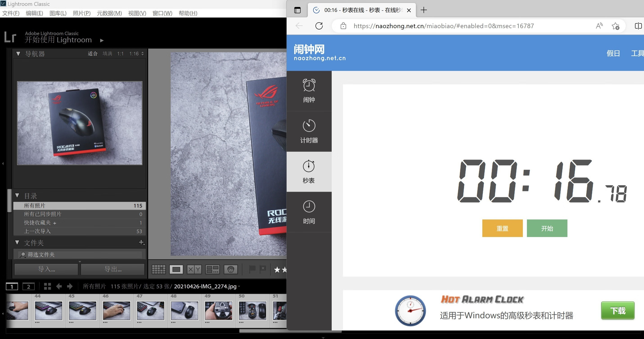Image resolution: width=644 pixels, height=339 pixels.
Task: Open people face view icon
Action: (x=231, y=269)
